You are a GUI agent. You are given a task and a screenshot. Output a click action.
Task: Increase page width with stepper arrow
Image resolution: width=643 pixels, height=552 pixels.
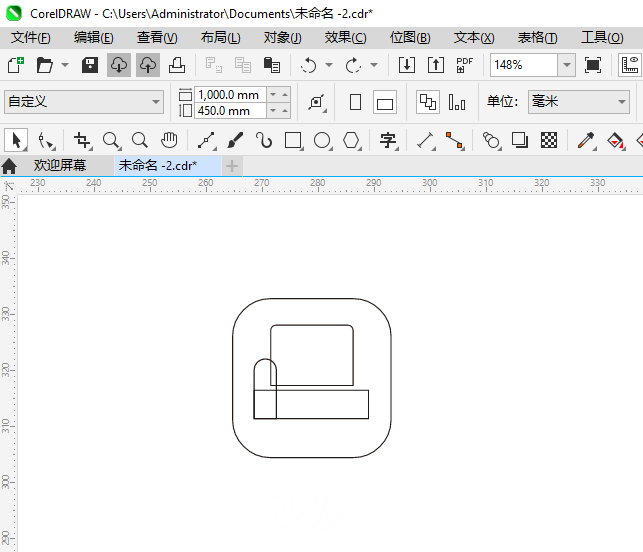coord(285,95)
